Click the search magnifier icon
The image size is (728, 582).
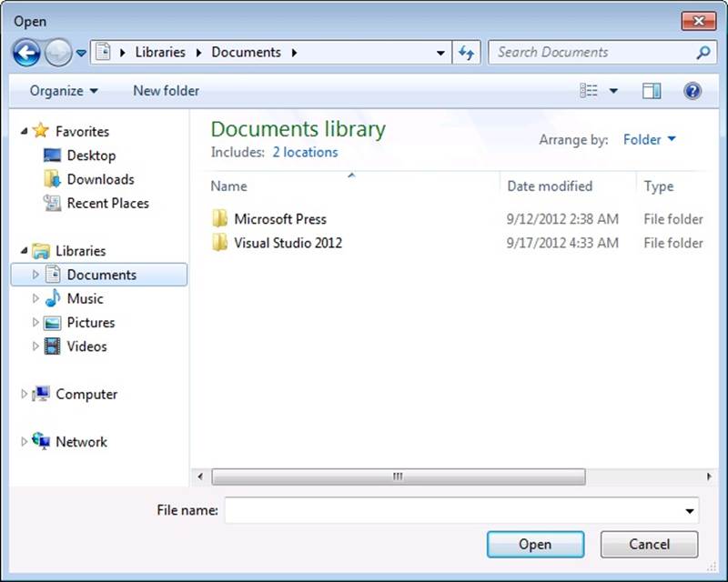tap(703, 53)
